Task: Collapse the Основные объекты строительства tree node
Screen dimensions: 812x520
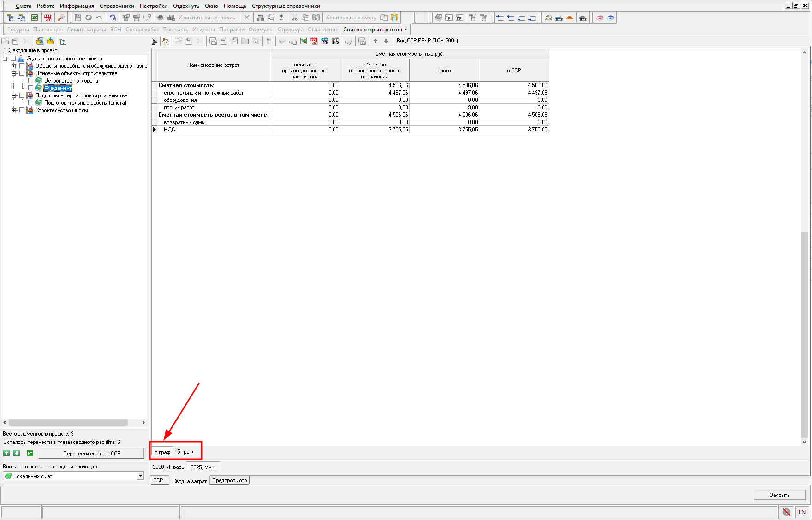Action: click(x=14, y=73)
